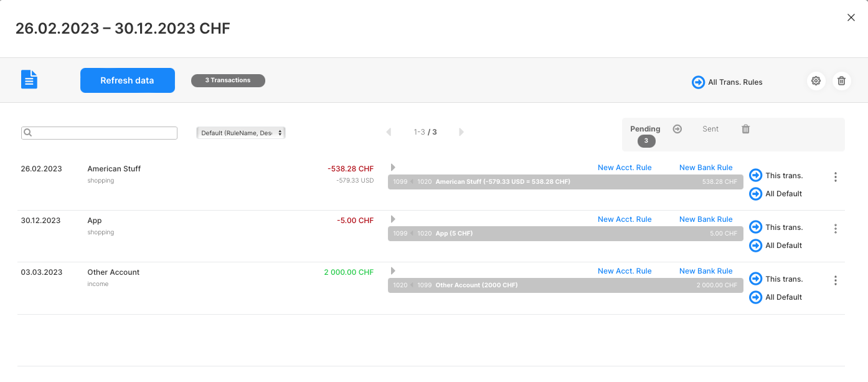Close the dialog with the X

tap(851, 17)
